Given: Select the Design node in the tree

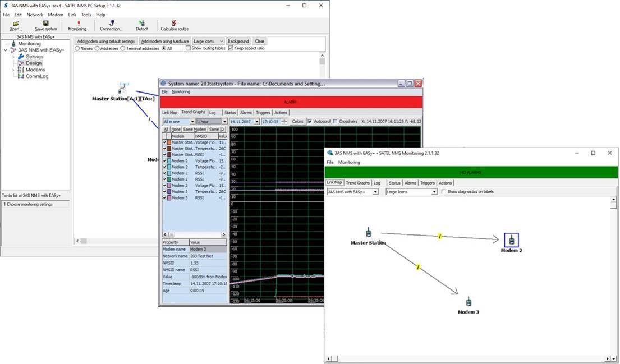Looking at the screenshot, I should 34,63.
